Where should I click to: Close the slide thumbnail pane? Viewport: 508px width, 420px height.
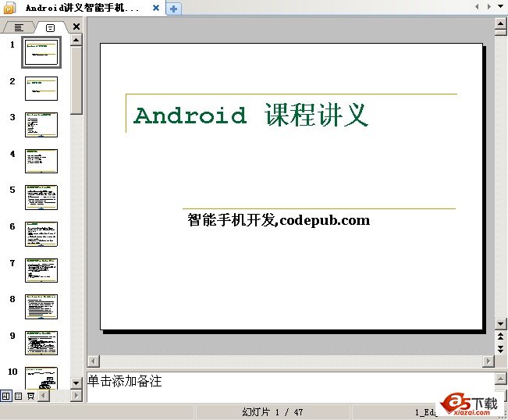(76, 27)
